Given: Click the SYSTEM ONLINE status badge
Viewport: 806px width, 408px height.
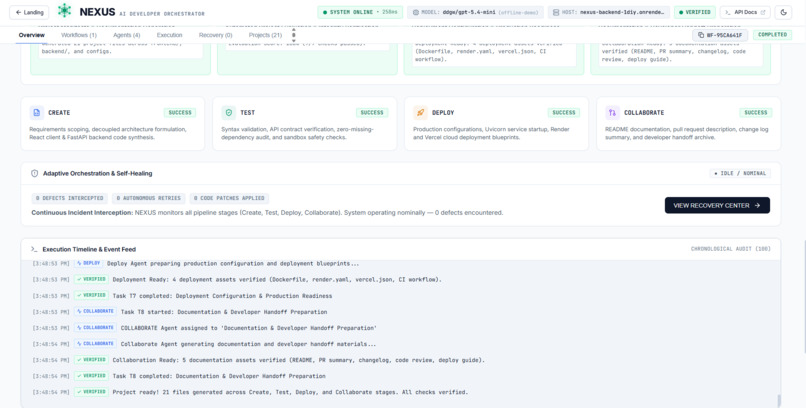Looking at the screenshot, I should coord(360,12).
